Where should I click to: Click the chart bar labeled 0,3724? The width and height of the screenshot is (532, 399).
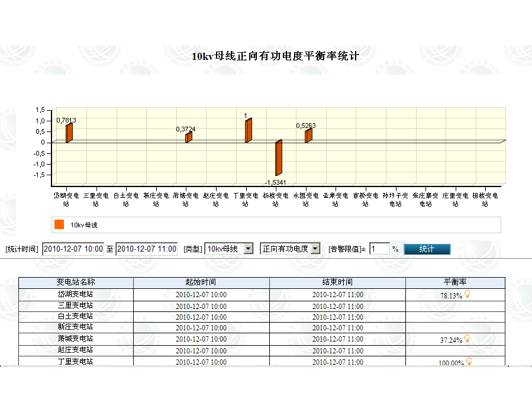click(189, 137)
